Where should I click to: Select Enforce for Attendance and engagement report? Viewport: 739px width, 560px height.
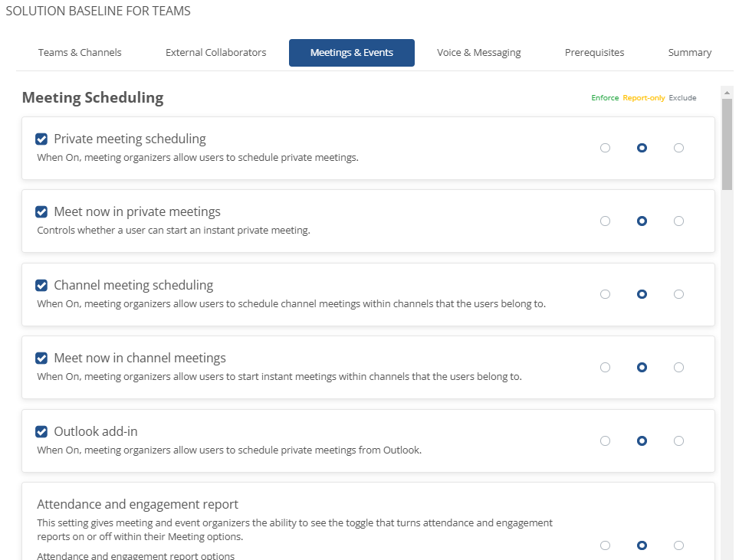pyautogui.click(x=605, y=545)
